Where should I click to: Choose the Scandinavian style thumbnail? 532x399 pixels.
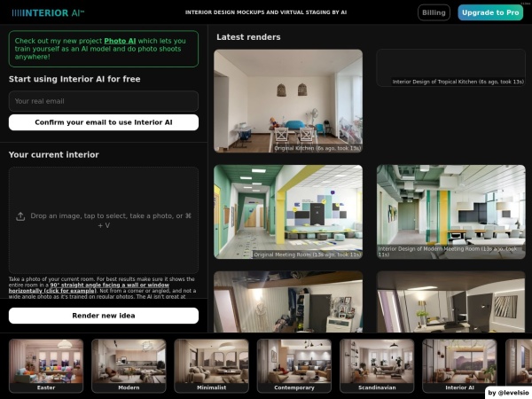(x=377, y=365)
